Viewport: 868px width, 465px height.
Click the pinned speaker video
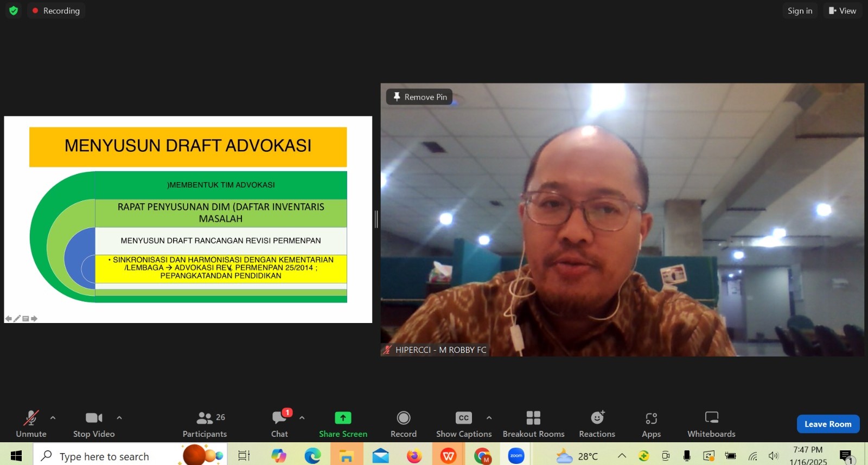click(622, 219)
